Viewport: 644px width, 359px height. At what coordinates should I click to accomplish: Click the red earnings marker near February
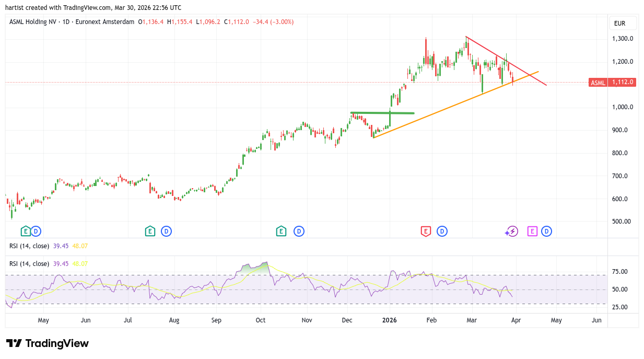[x=426, y=231]
